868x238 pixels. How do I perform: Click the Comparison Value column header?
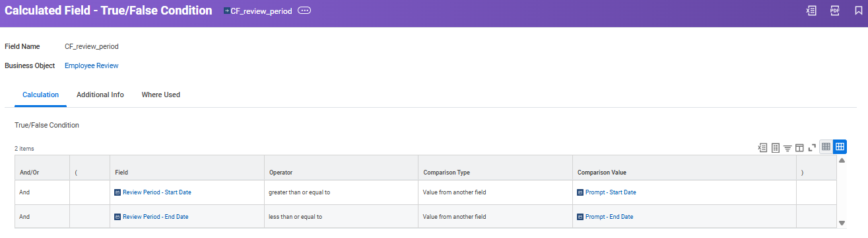pyautogui.click(x=684, y=168)
